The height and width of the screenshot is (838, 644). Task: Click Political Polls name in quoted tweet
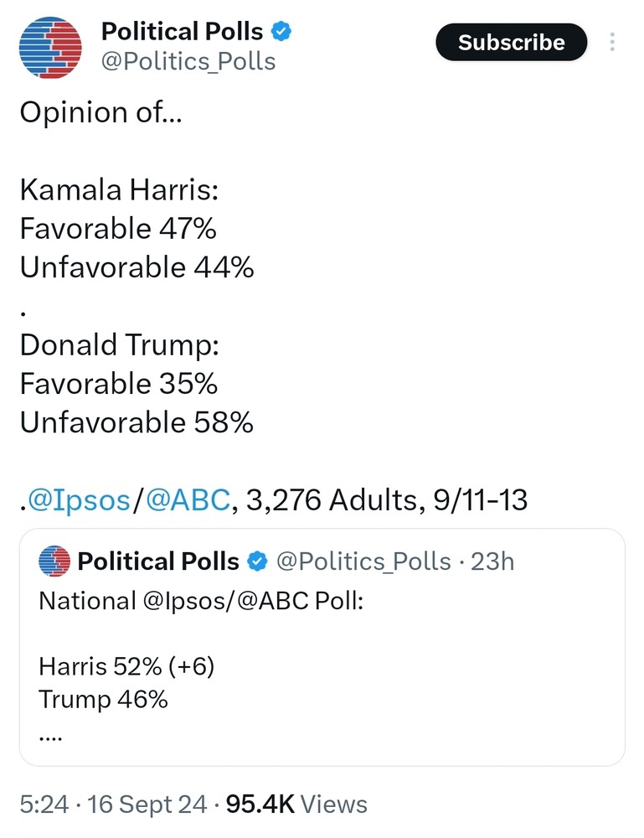coord(158,561)
